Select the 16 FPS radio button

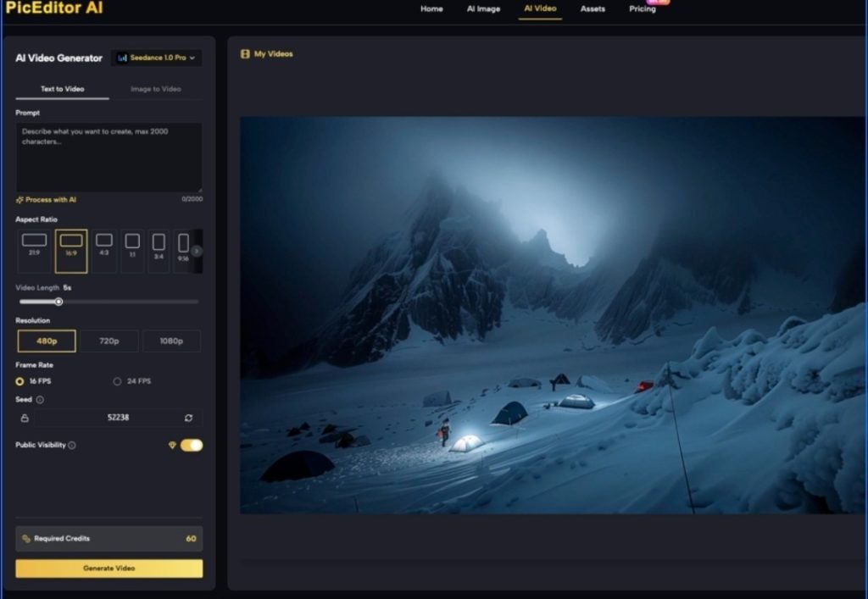pos(20,381)
